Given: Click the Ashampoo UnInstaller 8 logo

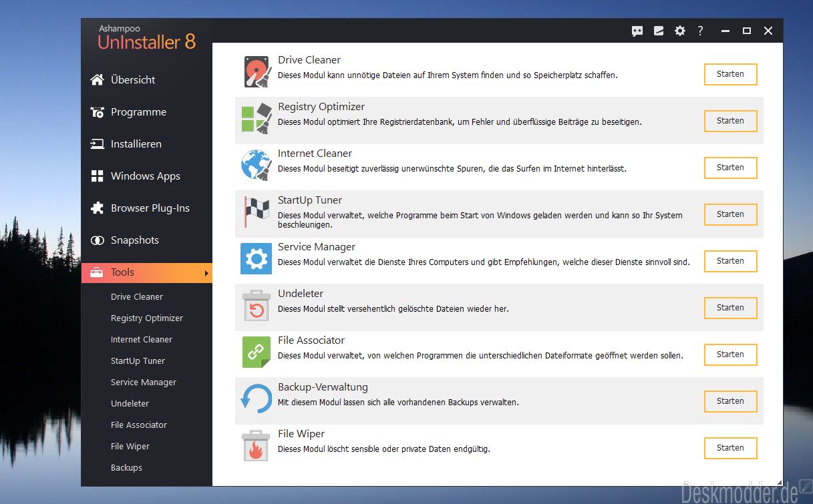Looking at the screenshot, I should tap(147, 37).
